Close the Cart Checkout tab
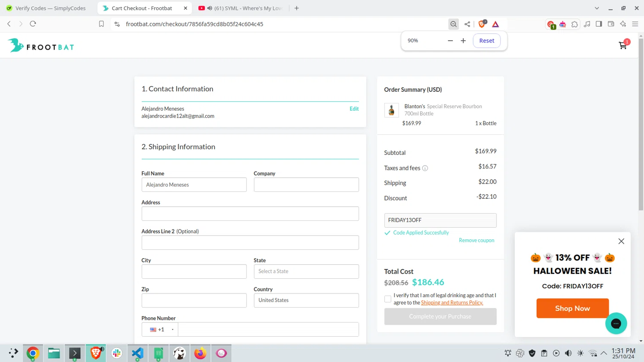 (x=185, y=8)
